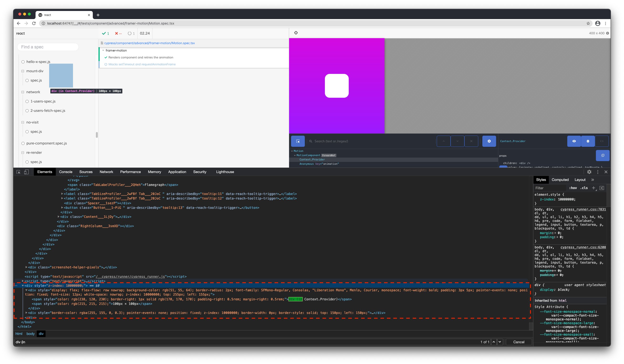
Task: Select Context.Provider in component tree
Action: 312,160
